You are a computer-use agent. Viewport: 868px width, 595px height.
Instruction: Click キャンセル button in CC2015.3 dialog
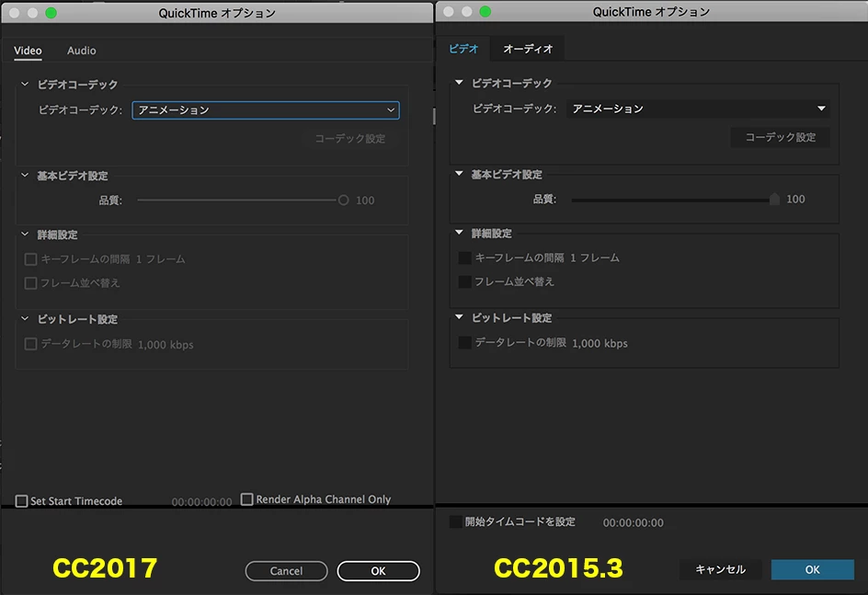720,569
